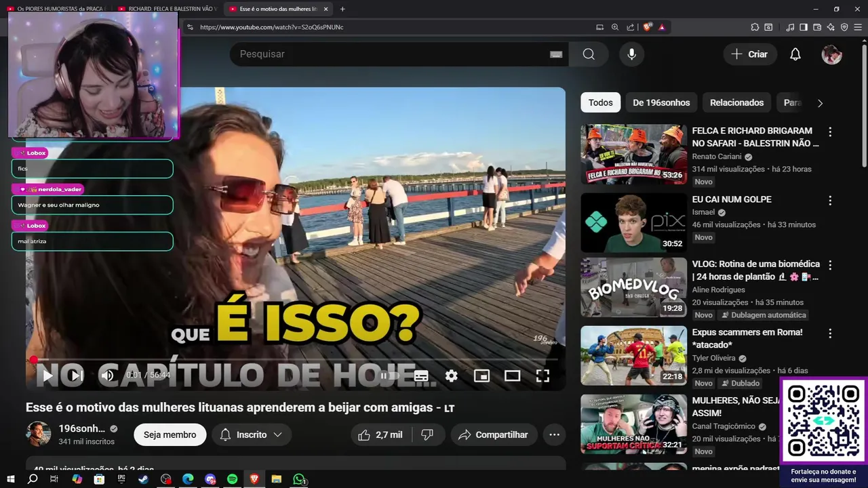This screenshot has width=868, height=488.
Task: Open Spotify from the taskbar
Action: tap(232, 479)
